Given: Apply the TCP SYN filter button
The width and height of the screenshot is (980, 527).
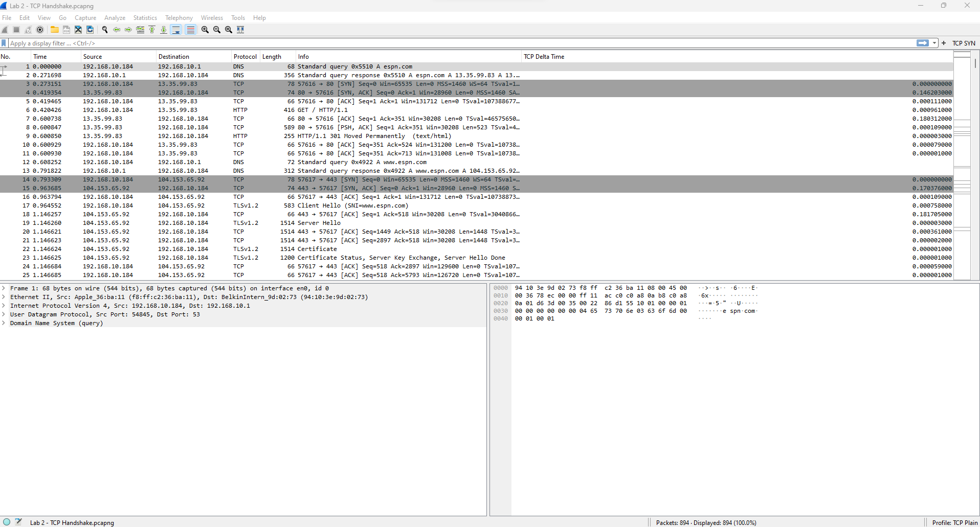Looking at the screenshot, I should tap(965, 43).
